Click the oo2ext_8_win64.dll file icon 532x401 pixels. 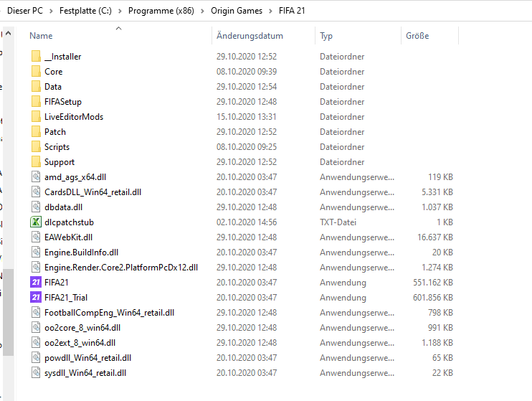coord(36,342)
